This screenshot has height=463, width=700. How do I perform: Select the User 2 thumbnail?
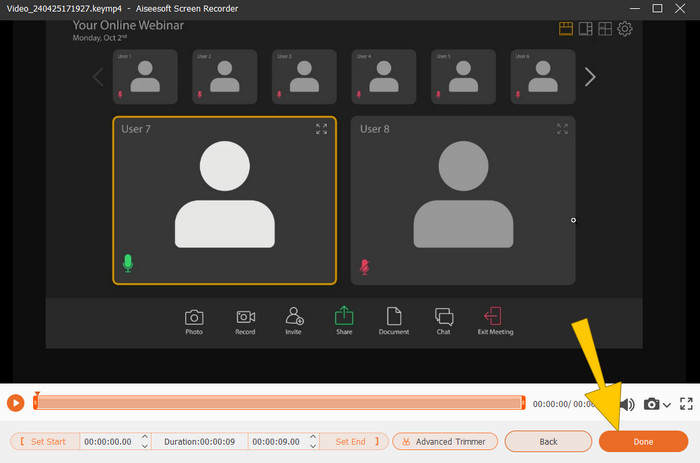point(225,77)
